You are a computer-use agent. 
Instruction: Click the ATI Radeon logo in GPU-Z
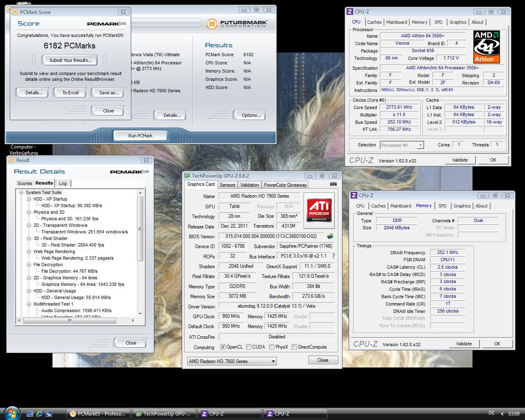click(319, 210)
